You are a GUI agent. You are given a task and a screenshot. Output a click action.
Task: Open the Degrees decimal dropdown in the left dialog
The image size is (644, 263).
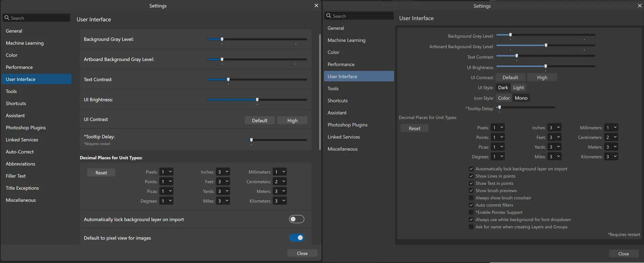[x=166, y=201]
